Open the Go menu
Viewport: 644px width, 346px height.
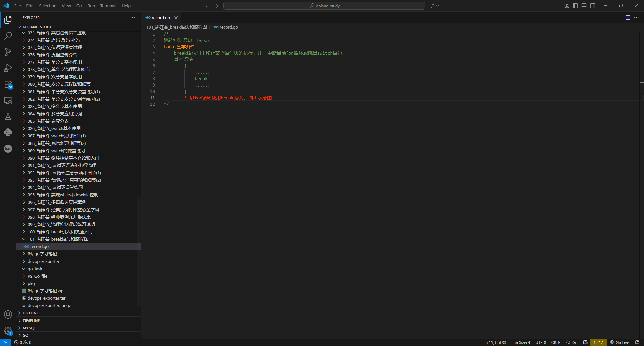coord(79,6)
